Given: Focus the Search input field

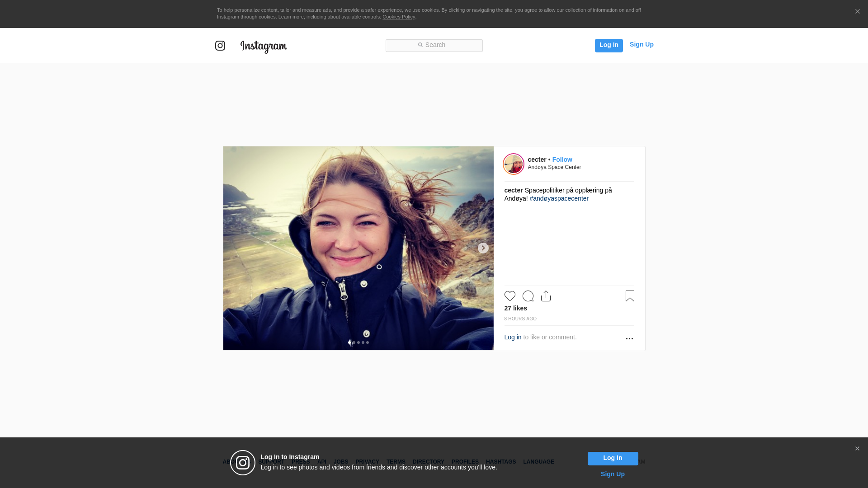Looking at the screenshot, I should (x=434, y=45).
